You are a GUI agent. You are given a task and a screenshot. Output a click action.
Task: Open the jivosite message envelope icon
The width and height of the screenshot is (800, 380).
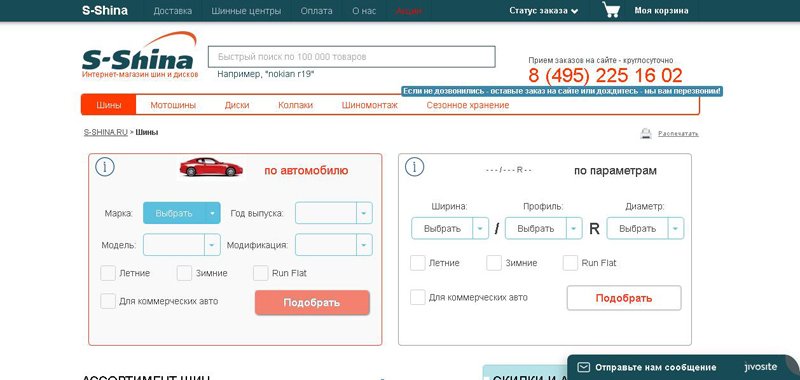pyautogui.click(x=583, y=367)
